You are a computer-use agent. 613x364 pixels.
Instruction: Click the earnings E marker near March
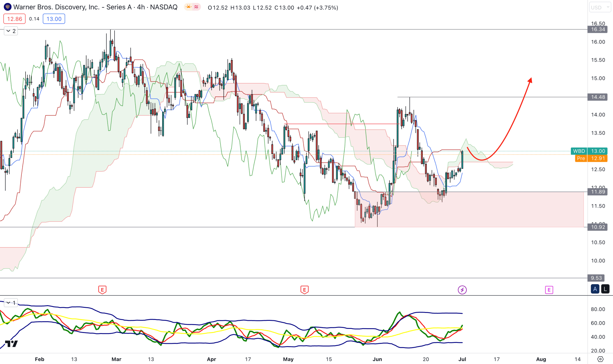(x=102, y=290)
